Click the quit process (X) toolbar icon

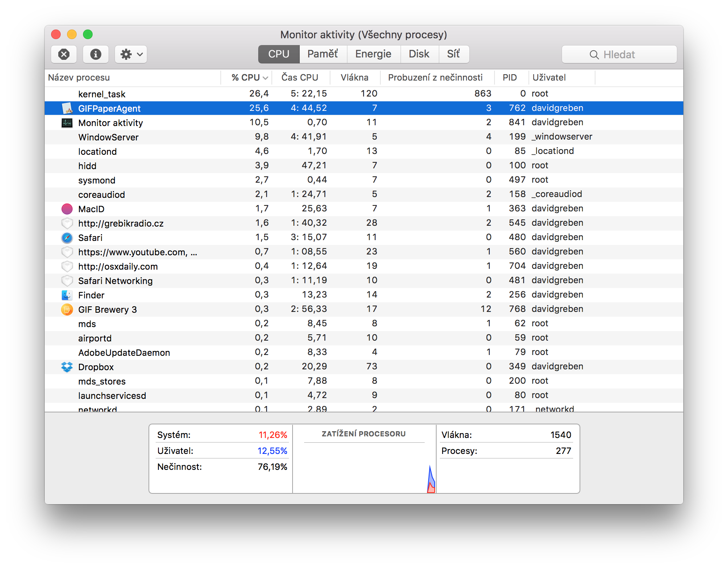pos(64,54)
